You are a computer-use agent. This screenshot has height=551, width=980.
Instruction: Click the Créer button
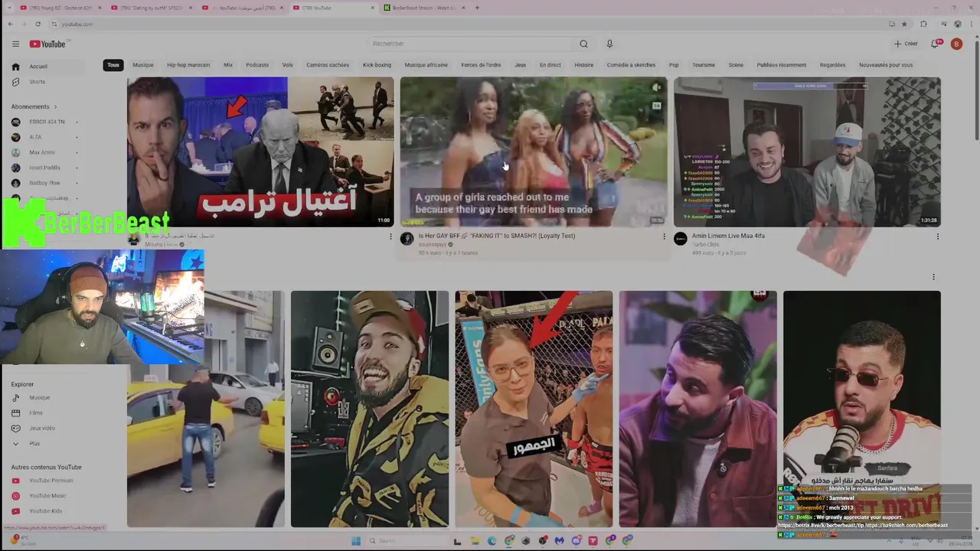pos(906,44)
